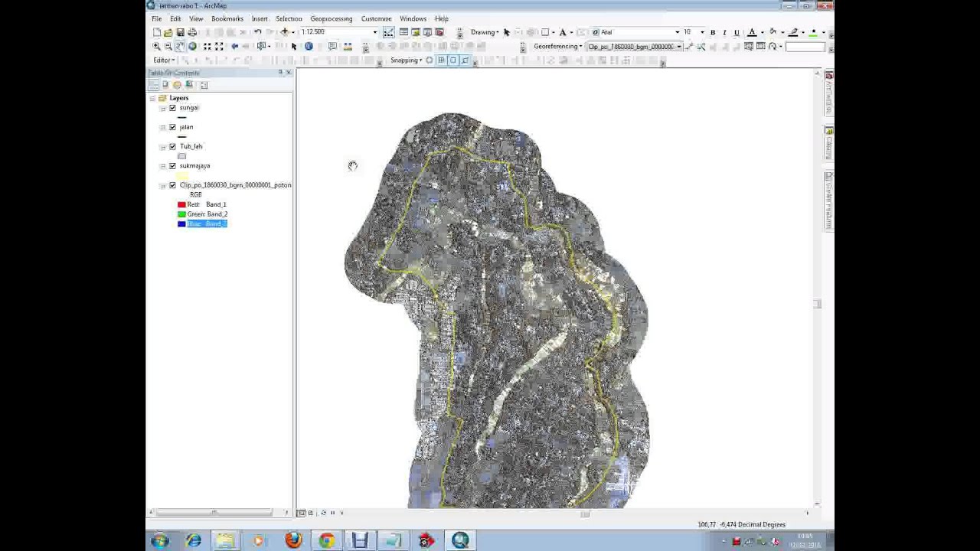Select List By Visibility button
Screen dimensions: 980x551
[177, 85]
